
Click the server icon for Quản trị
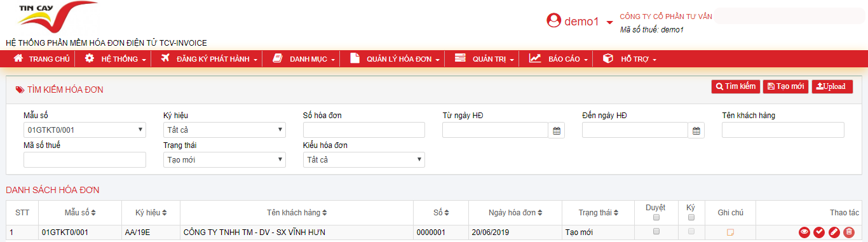coord(460,58)
